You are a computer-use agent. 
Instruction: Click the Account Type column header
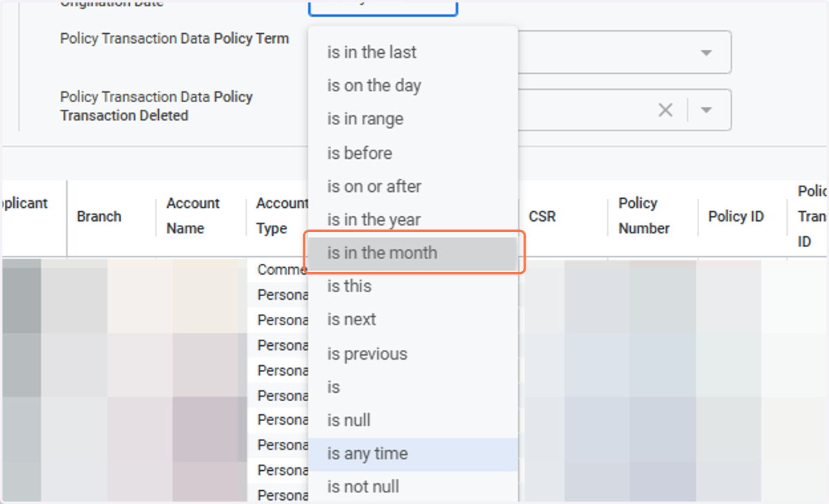click(x=282, y=216)
